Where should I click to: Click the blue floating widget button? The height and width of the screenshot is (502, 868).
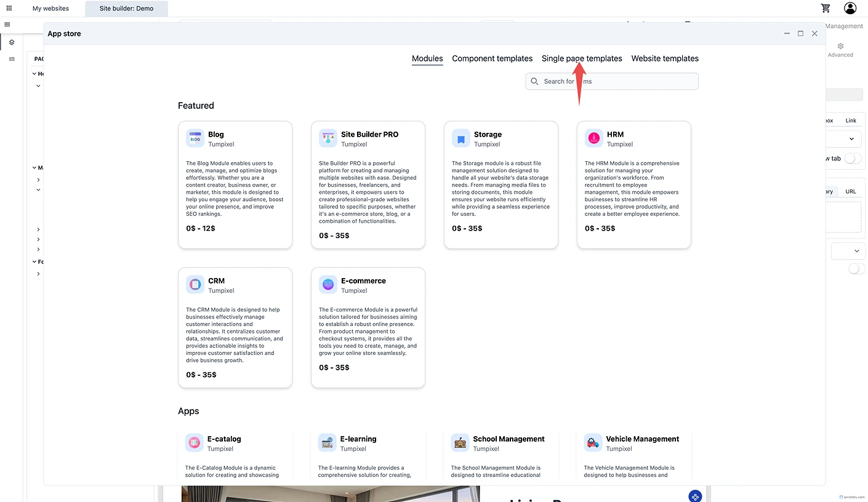pos(695,496)
